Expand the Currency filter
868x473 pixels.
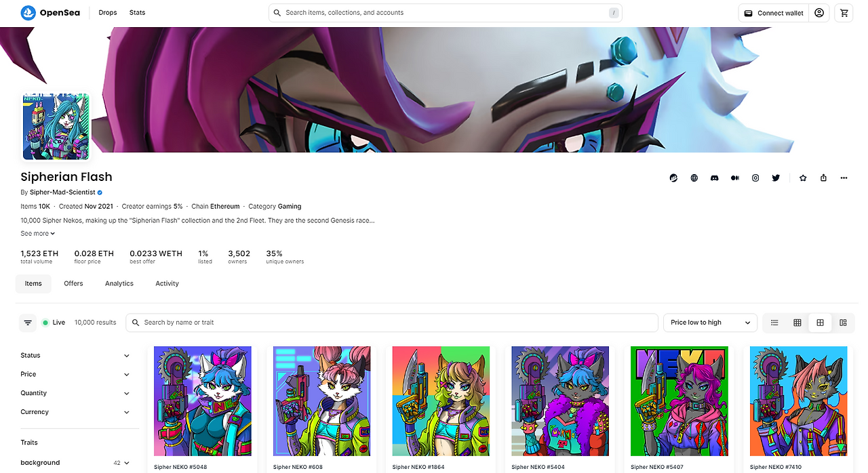[75, 412]
